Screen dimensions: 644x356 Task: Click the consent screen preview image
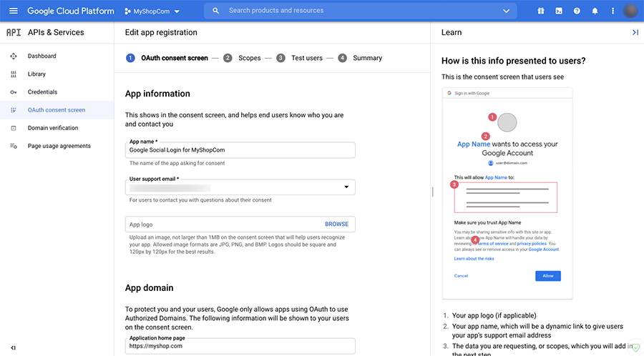tap(507, 193)
